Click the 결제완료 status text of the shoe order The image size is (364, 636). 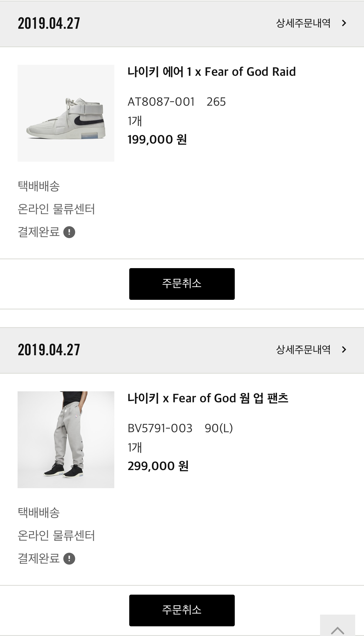click(39, 232)
